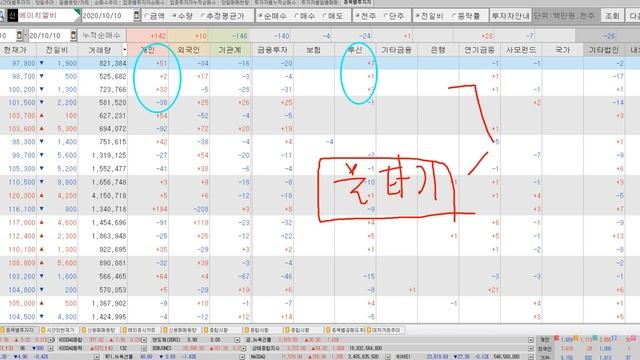This screenshot has height=360, width=640.
Task: Click the 국가 column header
Action: click(562, 50)
